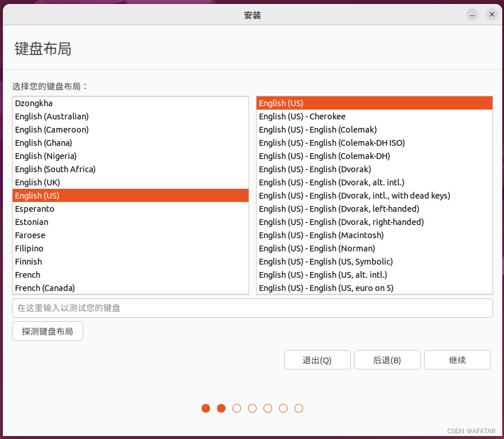Choose Faroese keyboard layout
The width and height of the screenshot is (504, 439).
click(x=130, y=235)
